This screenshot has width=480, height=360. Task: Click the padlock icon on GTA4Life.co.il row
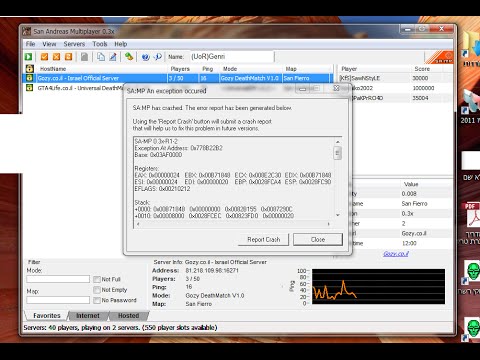(30, 88)
